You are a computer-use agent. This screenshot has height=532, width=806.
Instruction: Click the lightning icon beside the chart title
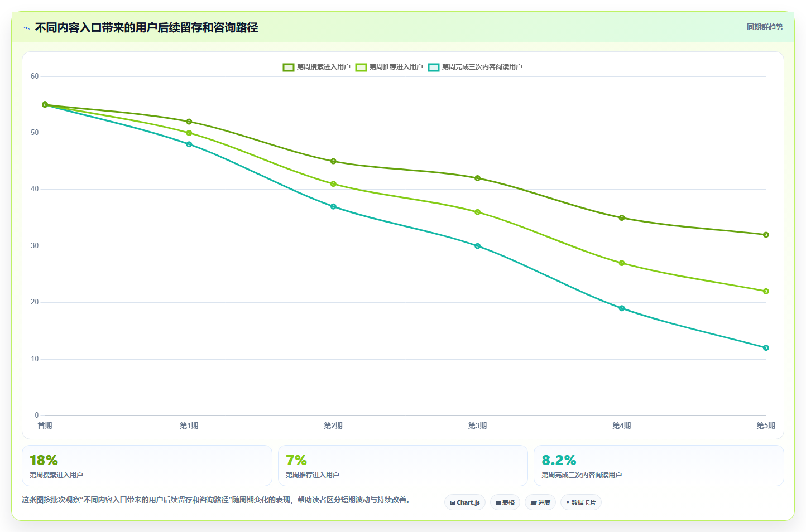(x=26, y=28)
